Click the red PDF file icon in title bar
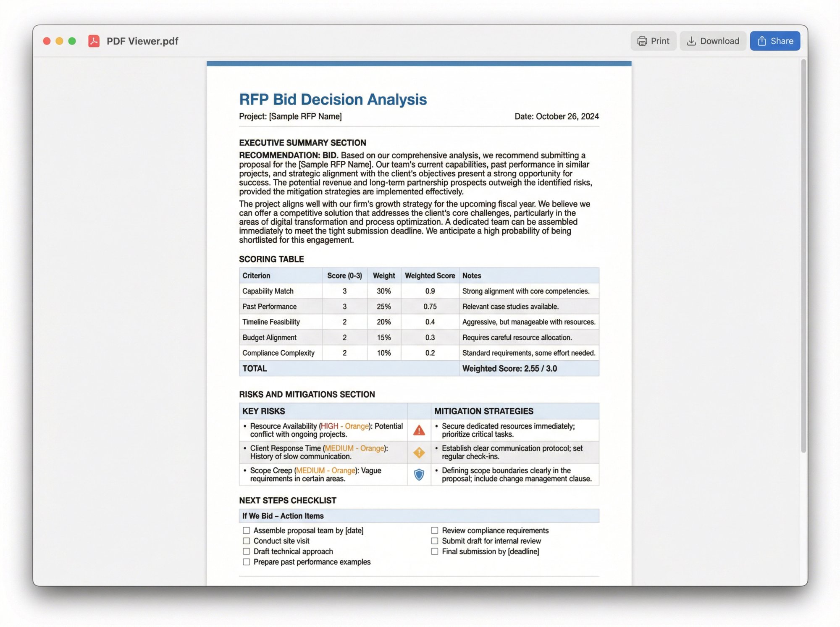 94,41
